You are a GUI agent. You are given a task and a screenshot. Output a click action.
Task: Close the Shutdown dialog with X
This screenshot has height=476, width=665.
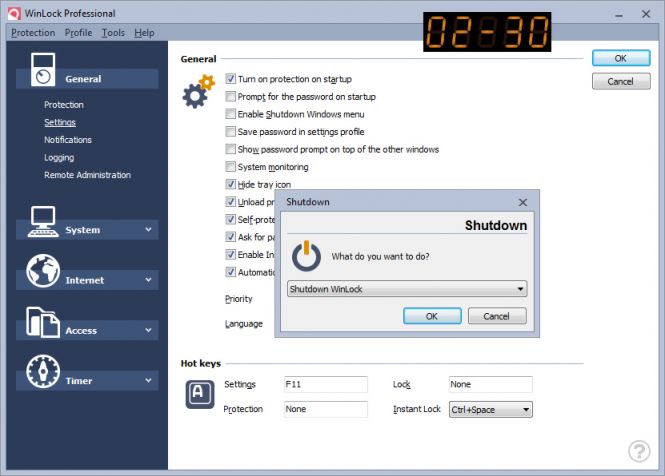(x=523, y=202)
